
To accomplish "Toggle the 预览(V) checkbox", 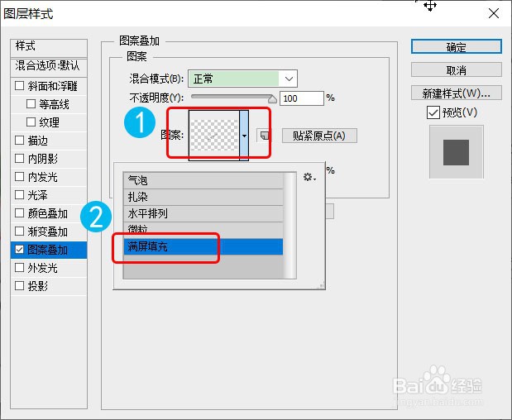I will click(x=433, y=113).
